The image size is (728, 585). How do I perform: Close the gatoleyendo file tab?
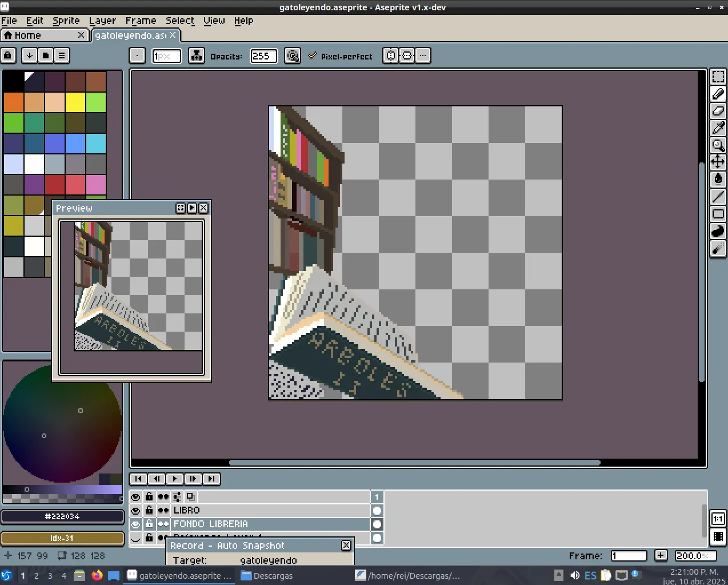coord(173,35)
